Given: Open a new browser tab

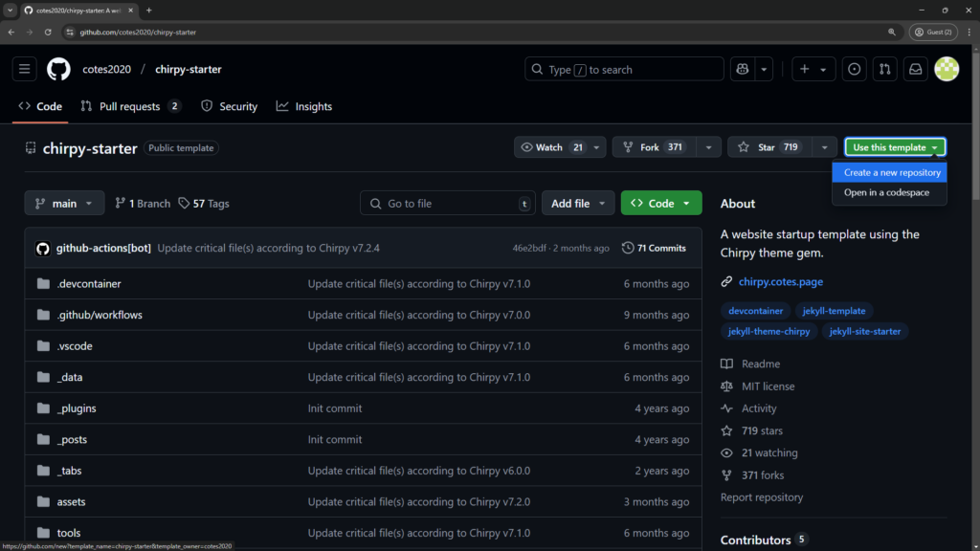Looking at the screenshot, I should (148, 10).
